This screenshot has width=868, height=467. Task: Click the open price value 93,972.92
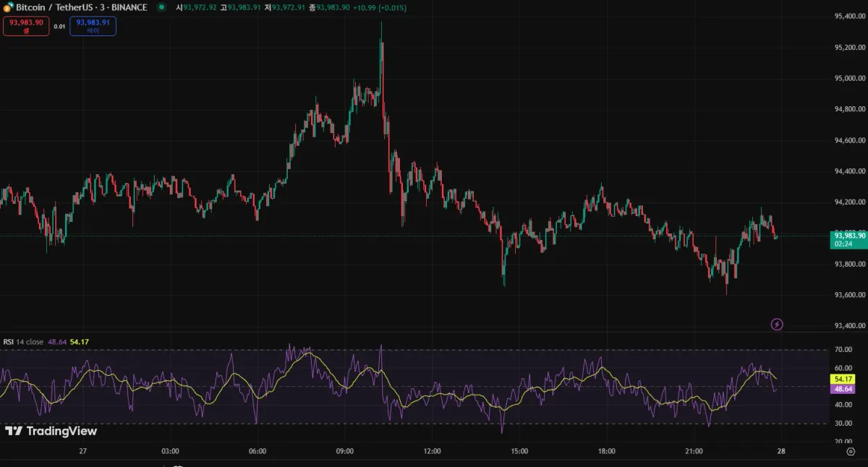(200, 7)
